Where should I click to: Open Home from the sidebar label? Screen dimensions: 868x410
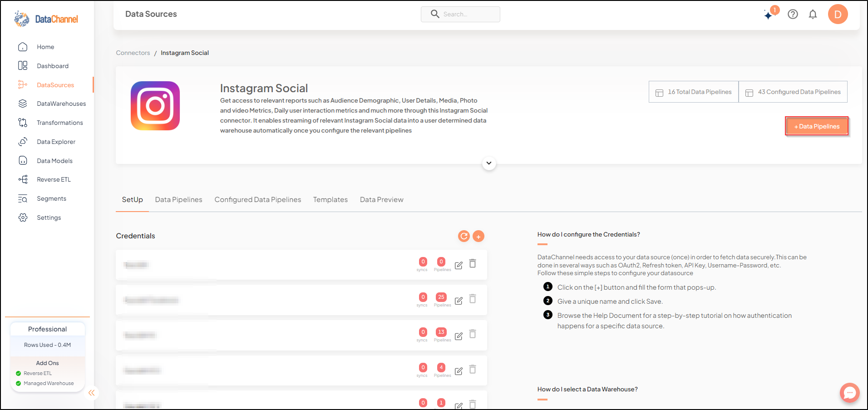click(45, 47)
